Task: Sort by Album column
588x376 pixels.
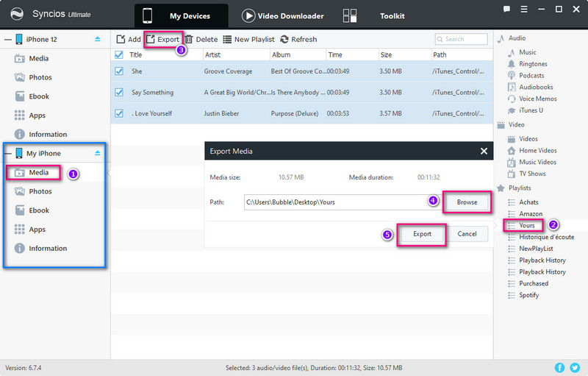Action: (282, 54)
